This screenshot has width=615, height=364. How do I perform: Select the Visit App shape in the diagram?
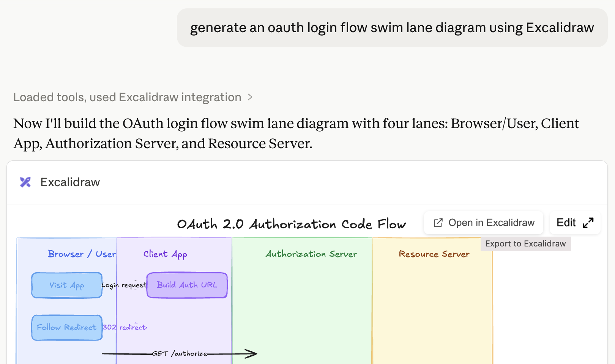coord(66,285)
